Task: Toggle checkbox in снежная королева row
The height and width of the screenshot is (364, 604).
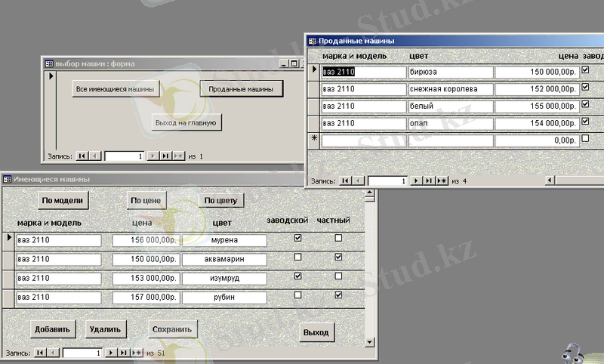Action: (585, 87)
